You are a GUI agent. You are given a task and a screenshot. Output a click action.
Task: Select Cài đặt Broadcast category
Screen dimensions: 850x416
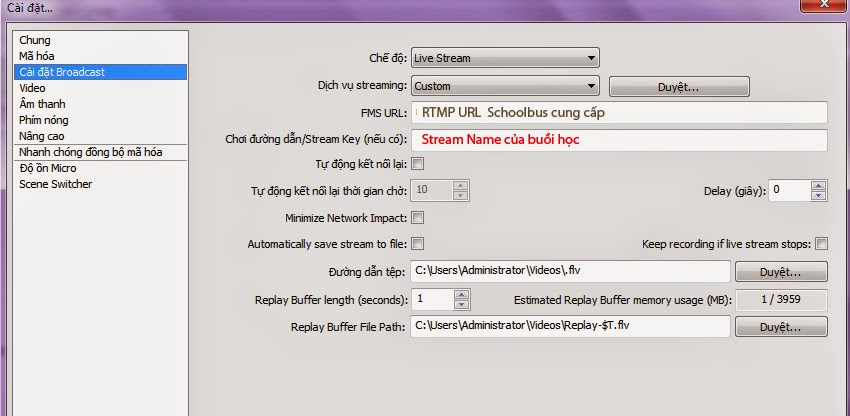click(x=101, y=72)
